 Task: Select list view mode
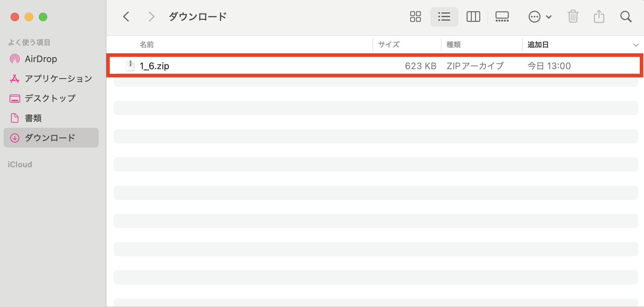point(444,17)
